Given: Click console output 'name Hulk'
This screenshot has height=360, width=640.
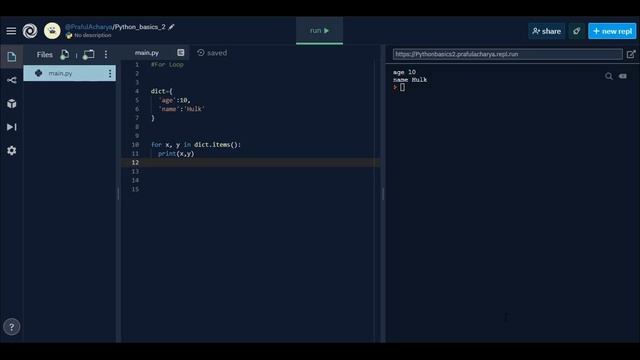Looking at the screenshot, I should (410, 80).
